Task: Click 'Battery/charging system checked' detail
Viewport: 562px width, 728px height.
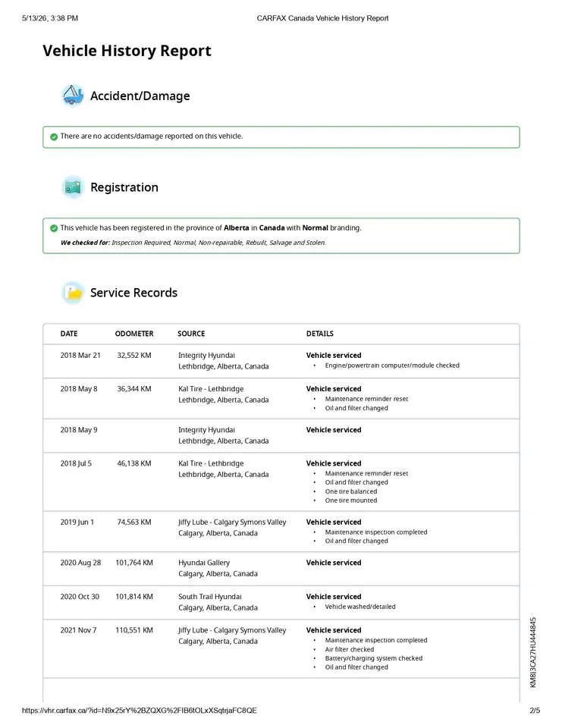Action: 373,658
